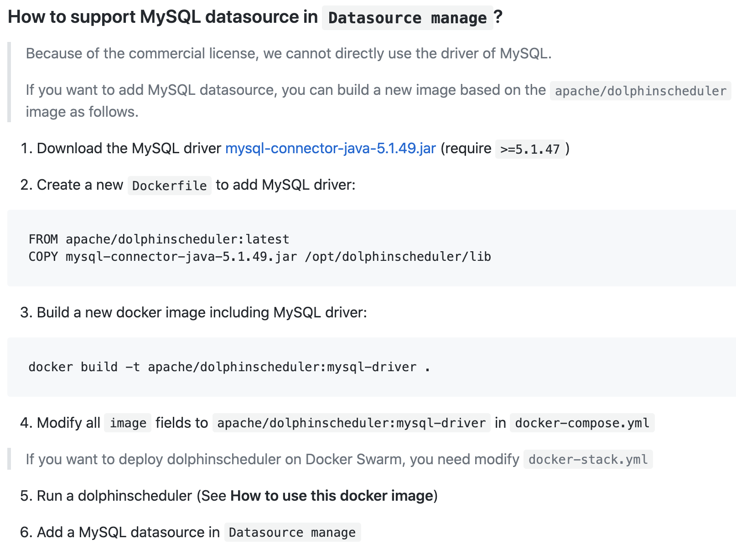Click the "How to support MySQL datasource" heading text

pos(162,17)
